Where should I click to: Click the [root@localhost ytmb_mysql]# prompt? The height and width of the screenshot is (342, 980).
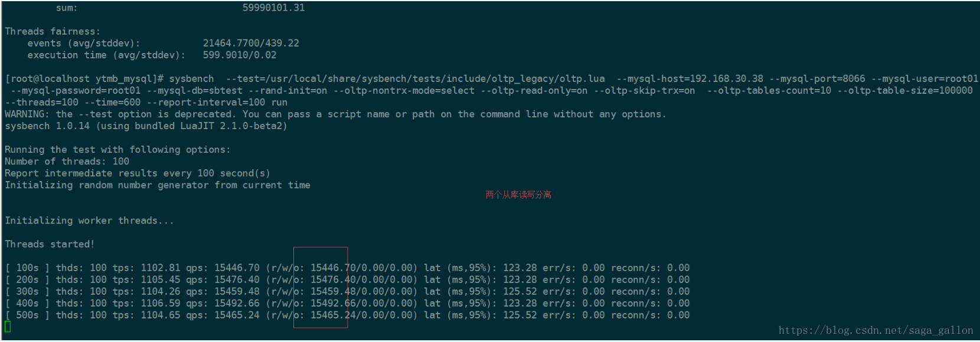[x=84, y=78]
